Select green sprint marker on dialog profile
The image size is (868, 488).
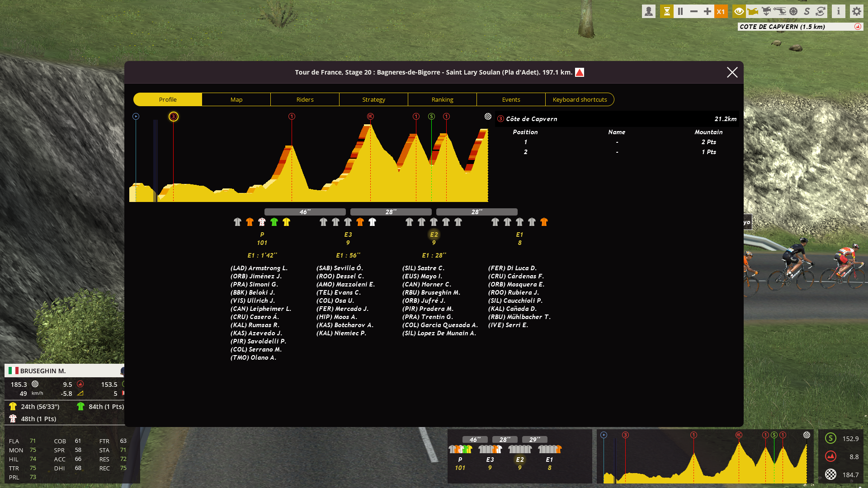point(431,117)
